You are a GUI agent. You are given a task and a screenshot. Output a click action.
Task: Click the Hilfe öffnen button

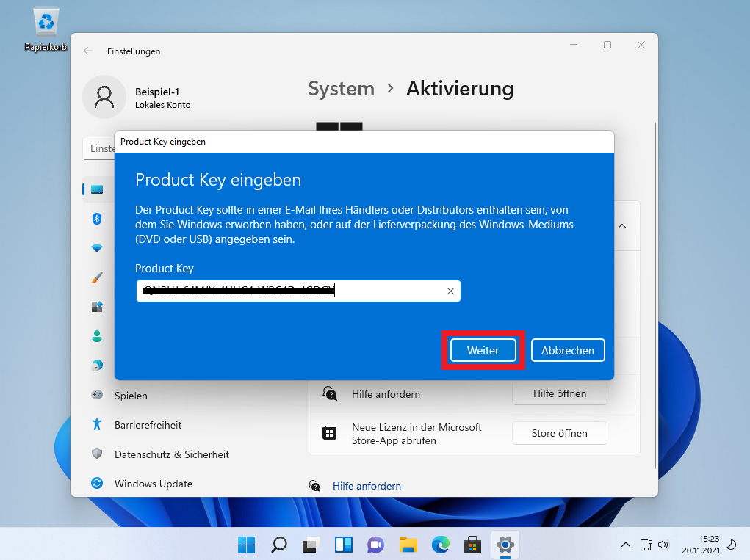559,393
